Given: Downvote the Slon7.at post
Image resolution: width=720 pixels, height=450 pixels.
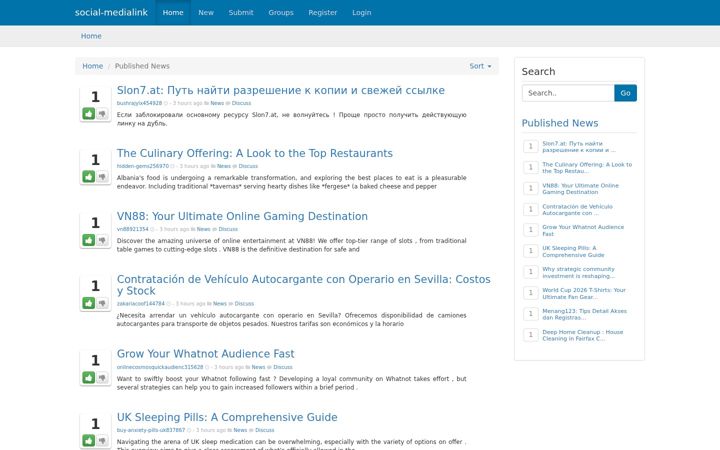Looking at the screenshot, I should tap(102, 113).
